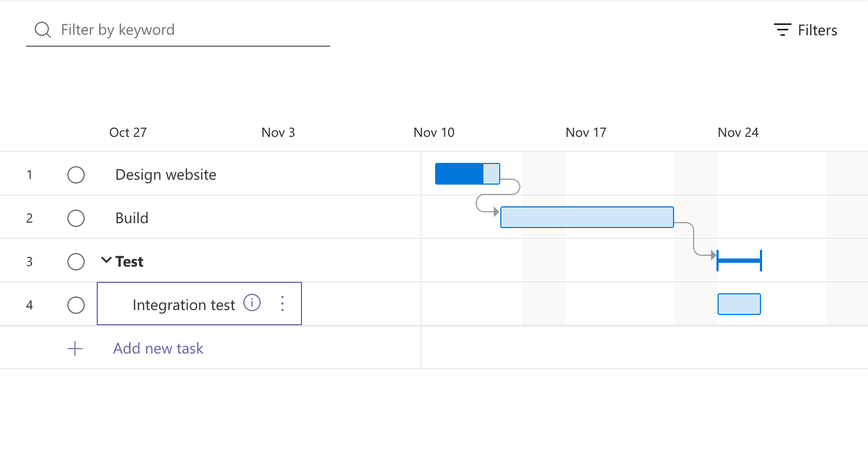Screen dimensions: 868x467
Task: Click the dependency arrow into Build bar
Action: (495, 212)
